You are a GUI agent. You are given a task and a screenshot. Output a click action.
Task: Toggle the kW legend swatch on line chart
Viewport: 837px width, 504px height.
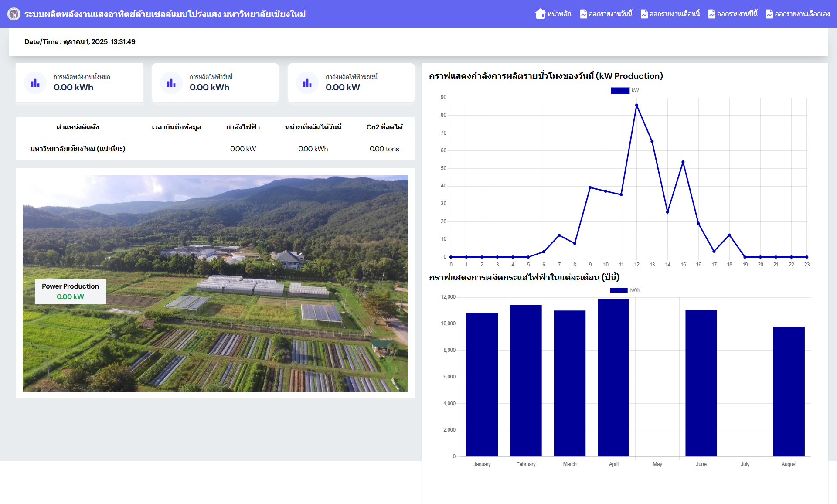click(x=620, y=90)
